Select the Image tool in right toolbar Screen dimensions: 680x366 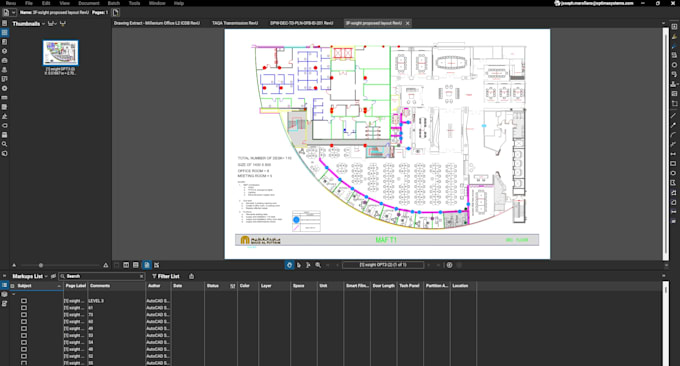pos(674,94)
